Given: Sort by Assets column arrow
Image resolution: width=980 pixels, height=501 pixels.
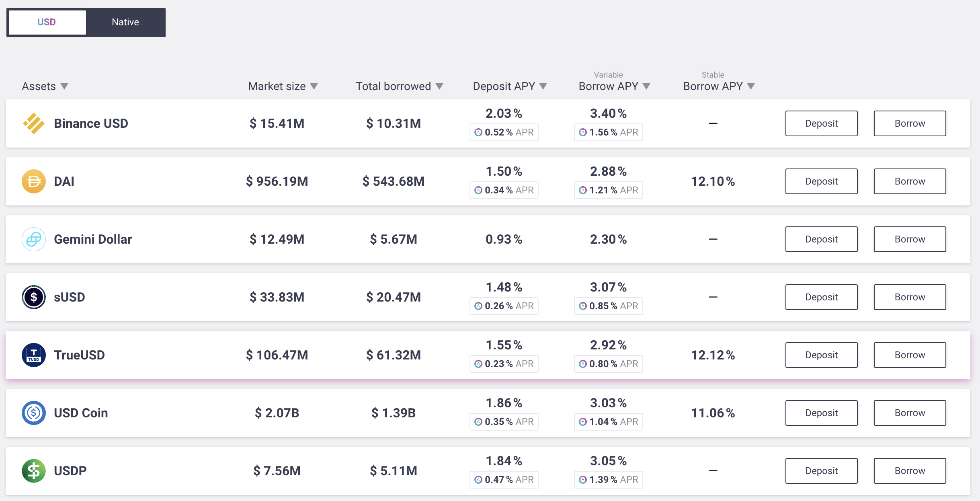Looking at the screenshot, I should 64,86.
